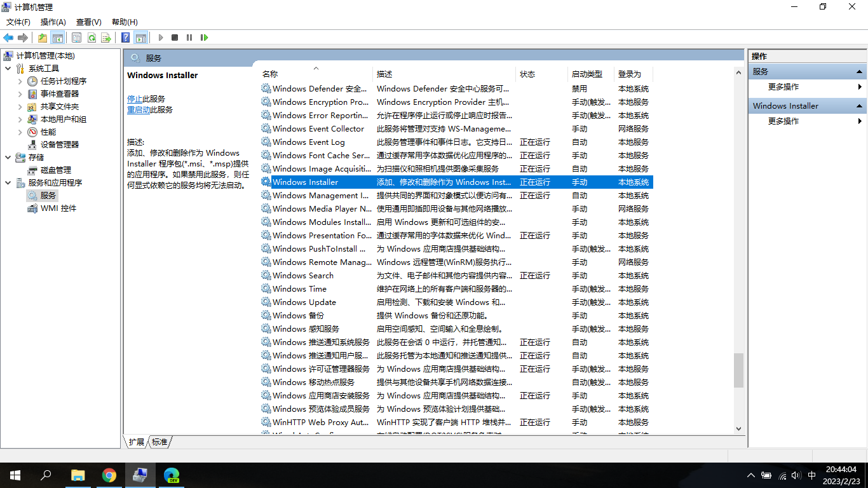This screenshot has width=868, height=488.
Task: Sort by the 名称 column header
Action: click(x=316, y=74)
